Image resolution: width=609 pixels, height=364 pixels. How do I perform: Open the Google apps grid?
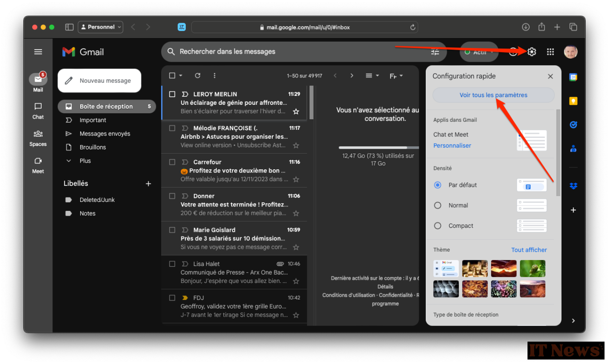550,52
